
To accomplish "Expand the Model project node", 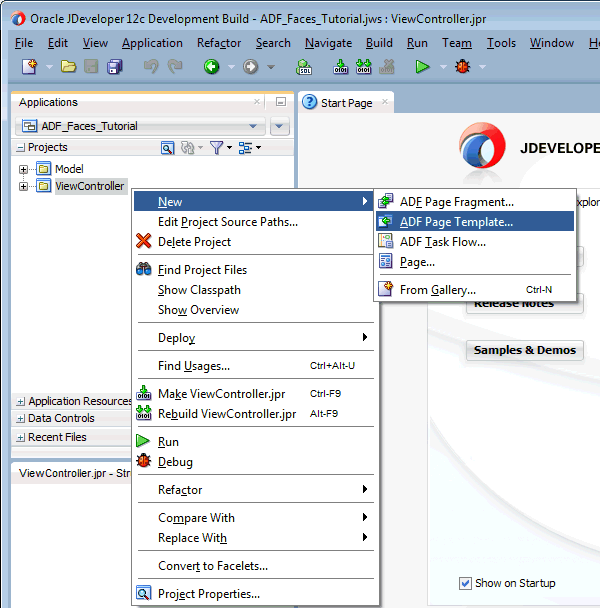I will pos(23,169).
